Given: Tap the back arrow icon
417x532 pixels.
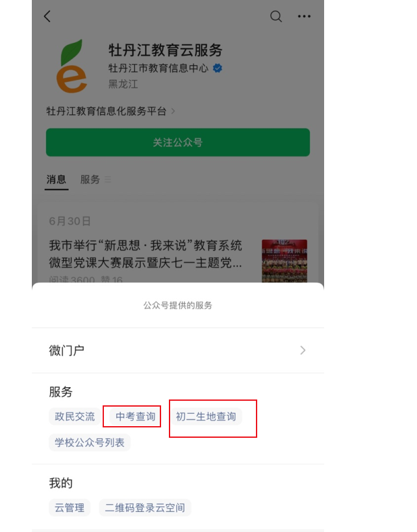Looking at the screenshot, I should [x=47, y=16].
